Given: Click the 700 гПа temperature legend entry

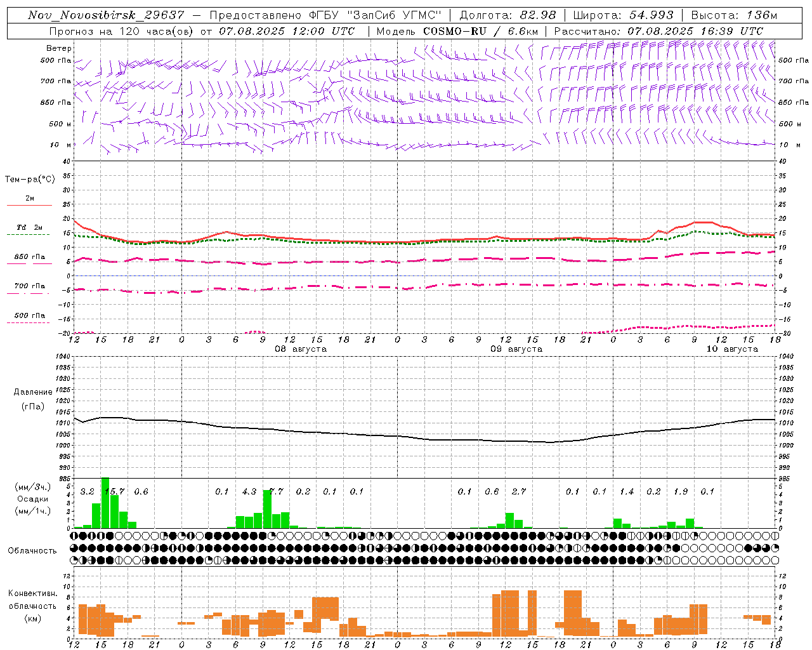Looking at the screenshot, I should click(x=29, y=286).
